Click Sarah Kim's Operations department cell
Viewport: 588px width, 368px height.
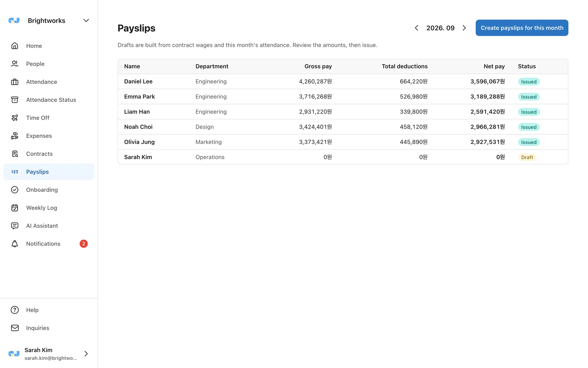point(210,157)
